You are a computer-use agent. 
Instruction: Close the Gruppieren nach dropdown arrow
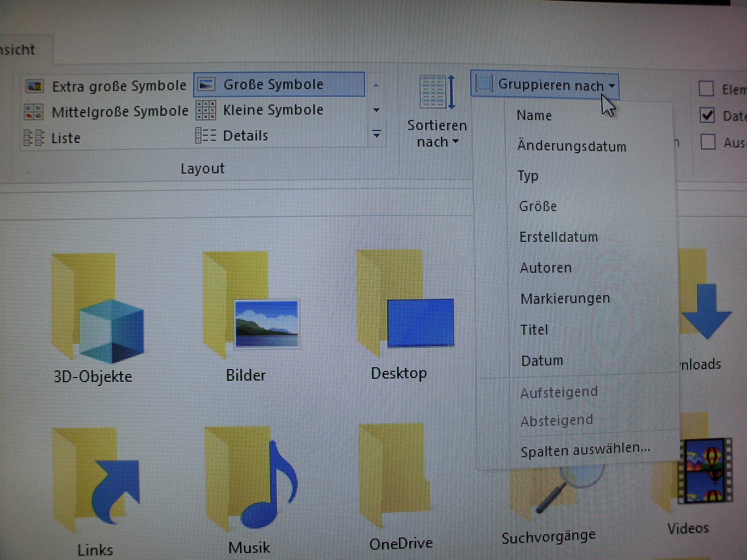pos(612,86)
